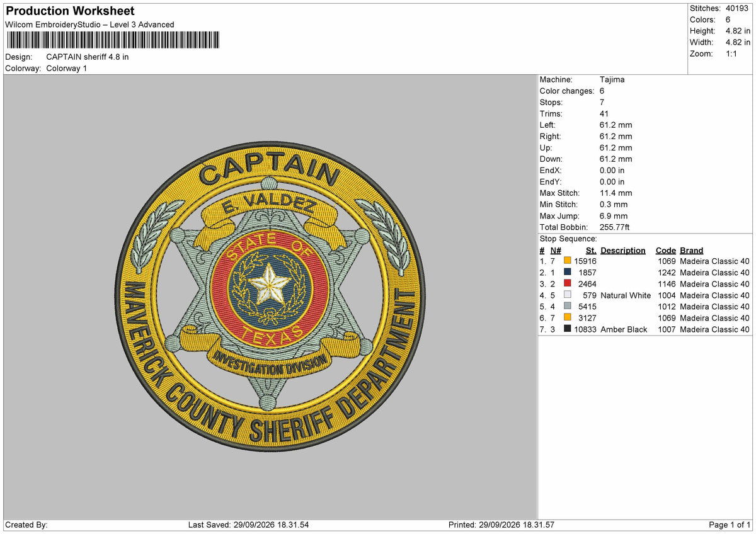Select the 'Natural White' description

click(626, 295)
